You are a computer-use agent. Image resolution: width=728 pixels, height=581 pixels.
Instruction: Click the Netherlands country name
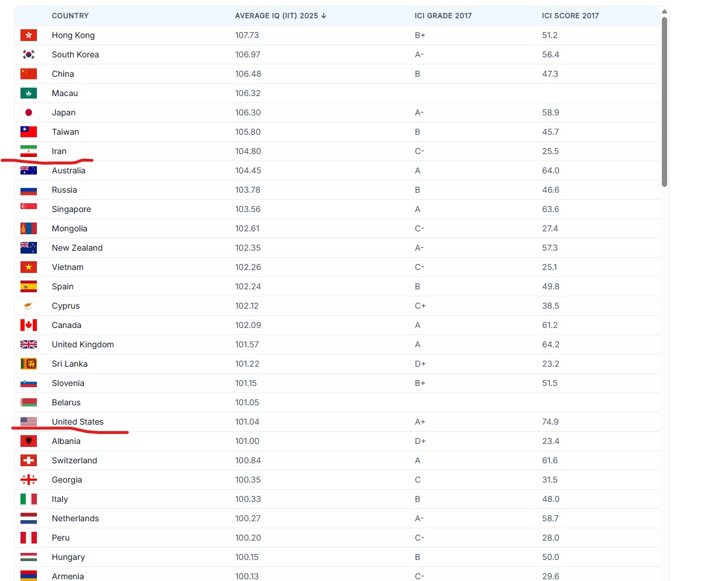pos(75,518)
